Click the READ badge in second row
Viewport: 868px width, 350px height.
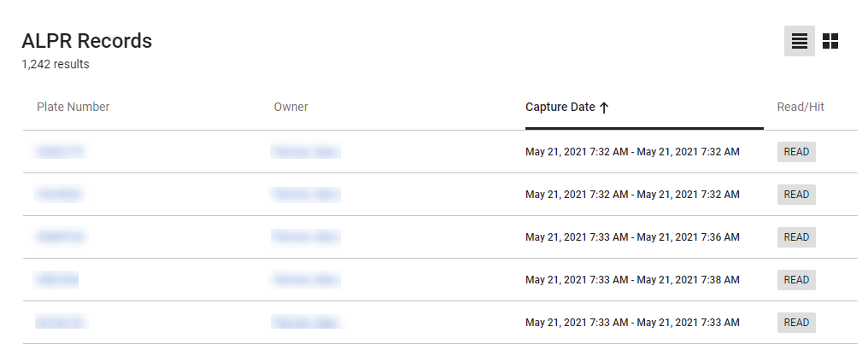796,195
